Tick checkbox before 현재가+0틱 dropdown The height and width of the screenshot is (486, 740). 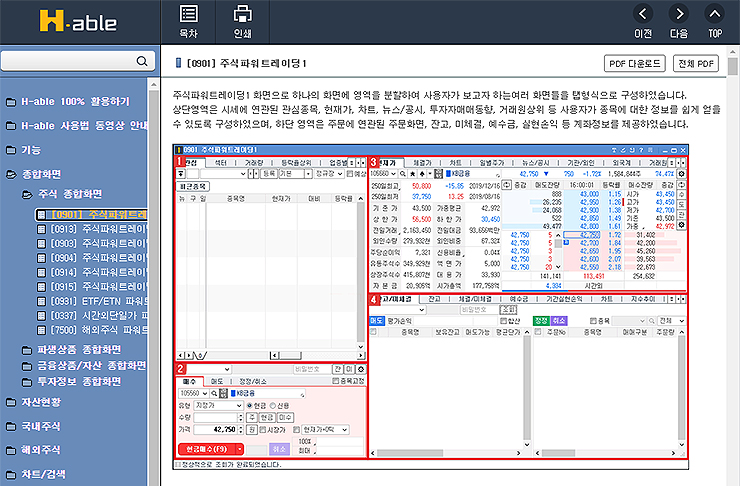click(296, 429)
